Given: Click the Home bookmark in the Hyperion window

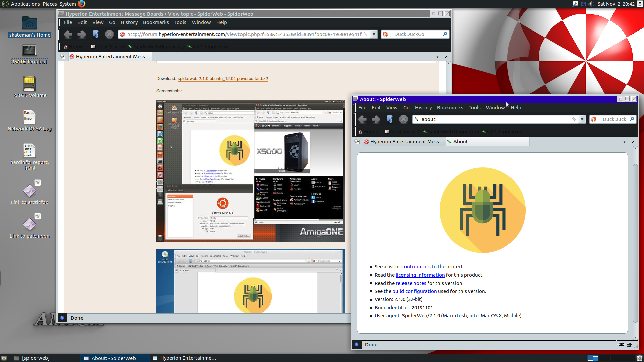Looking at the screenshot, I should coord(73,47).
